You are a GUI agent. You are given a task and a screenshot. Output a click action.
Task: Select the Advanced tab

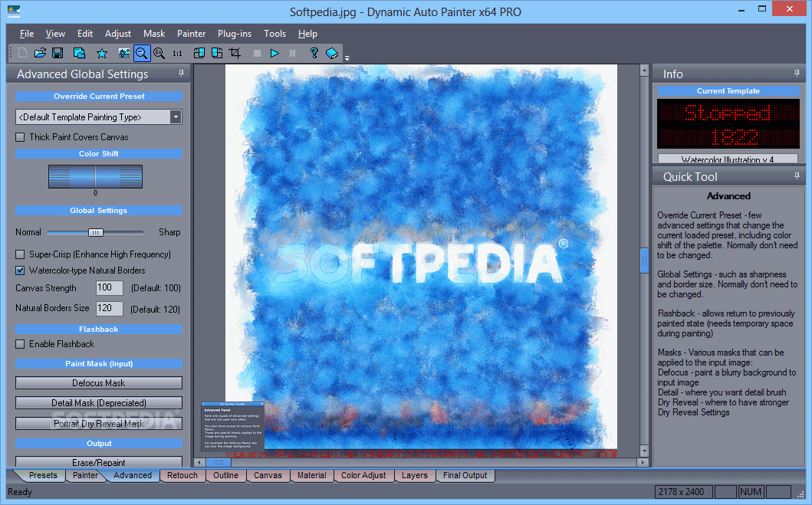click(133, 476)
